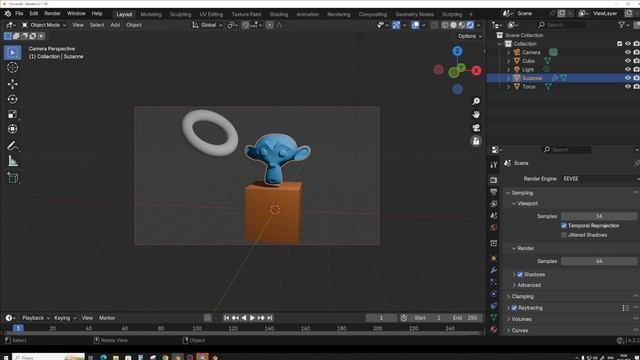This screenshot has height=360, width=640.
Task: Hide the Light object in viewport
Action: 628,69
